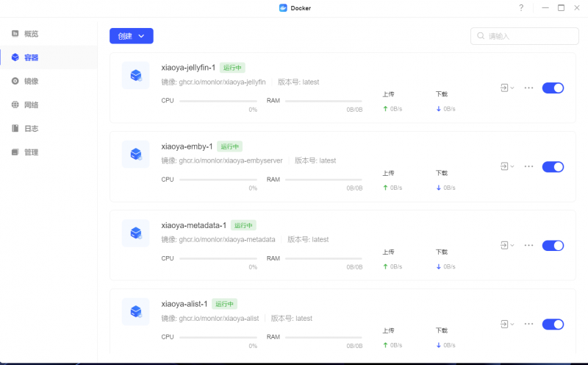Open the xiaoya-metadata-1 container name

[193, 225]
